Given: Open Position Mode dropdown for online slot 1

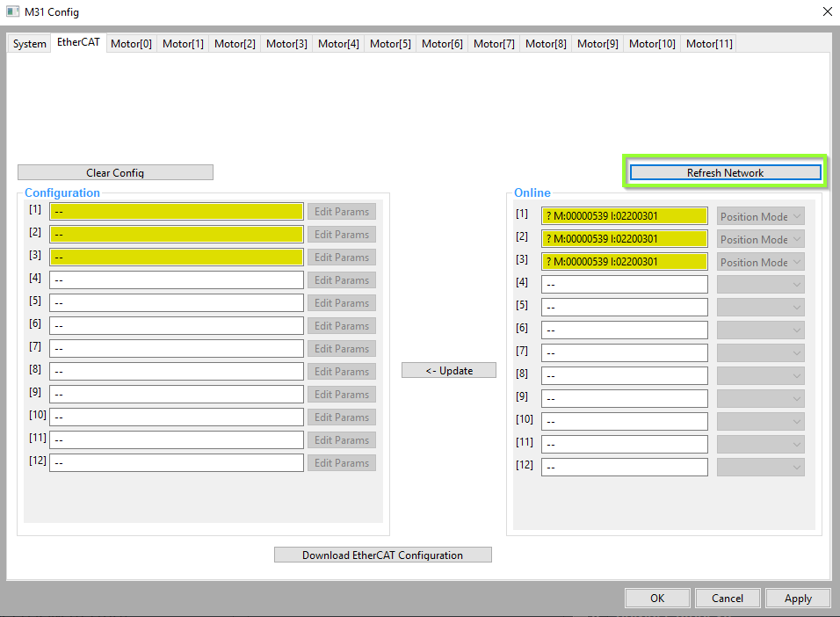Looking at the screenshot, I should coord(761,216).
